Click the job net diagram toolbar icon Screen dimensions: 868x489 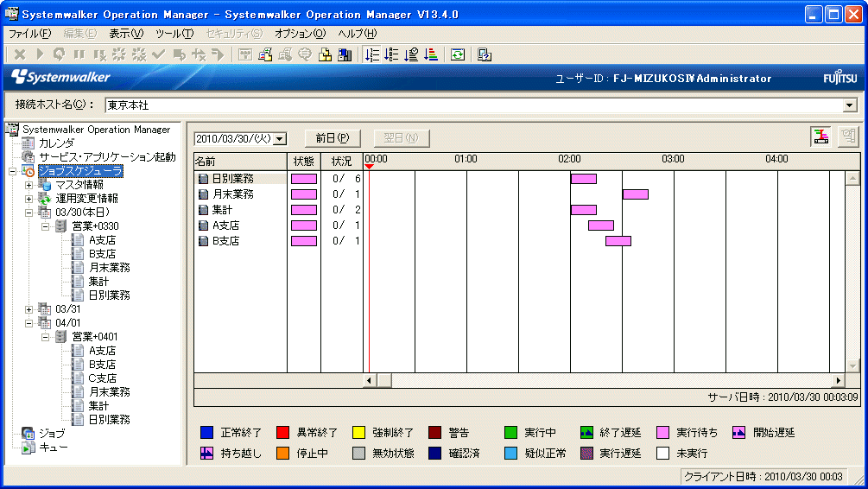[x=245, y=54]
